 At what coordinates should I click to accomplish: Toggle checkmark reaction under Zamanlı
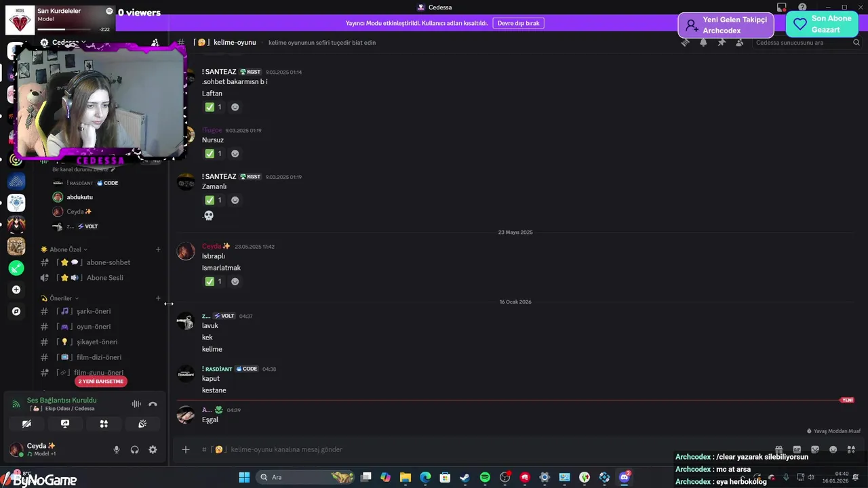pos(214,200)
